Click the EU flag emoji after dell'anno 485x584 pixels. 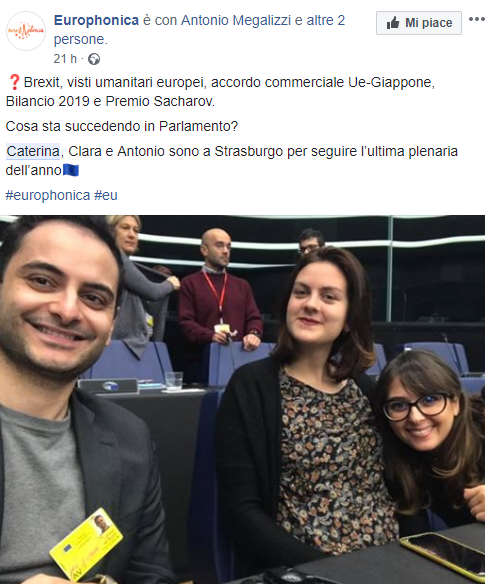pos(71,171)
